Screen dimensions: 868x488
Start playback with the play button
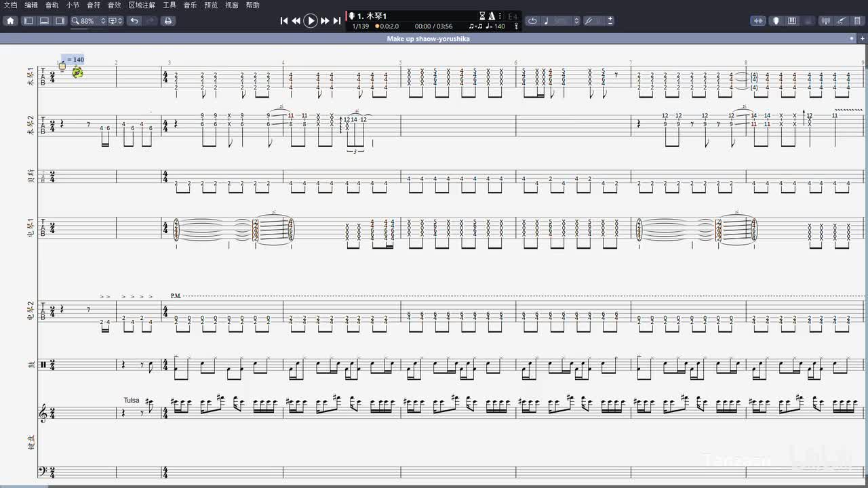[311, 21]
